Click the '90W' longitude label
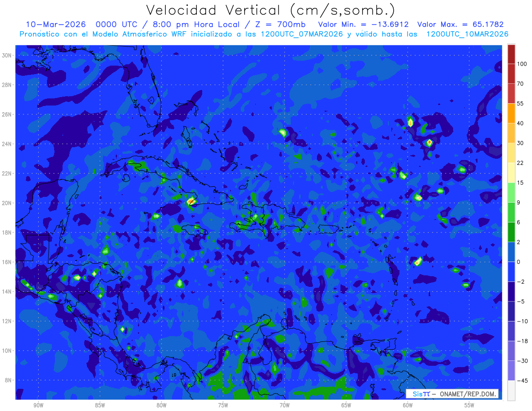Image resolution: width=532 pixels, height=411 pixels. [x=38, y=405]
